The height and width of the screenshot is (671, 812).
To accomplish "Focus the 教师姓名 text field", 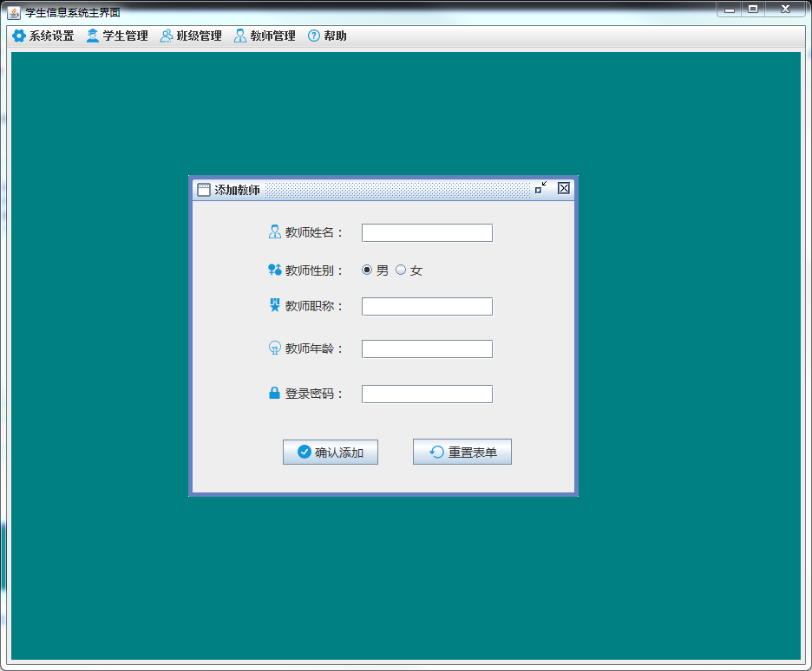I will click(427, 232).
